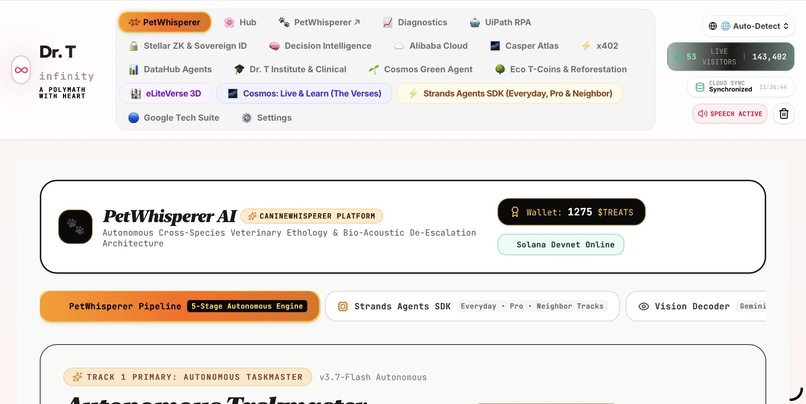Click the blue circle icon for Google Tech Suite

(134, 118)
